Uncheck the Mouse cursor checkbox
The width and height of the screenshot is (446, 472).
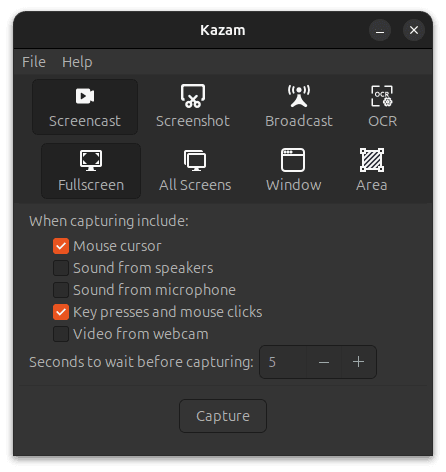coord(61,246)
